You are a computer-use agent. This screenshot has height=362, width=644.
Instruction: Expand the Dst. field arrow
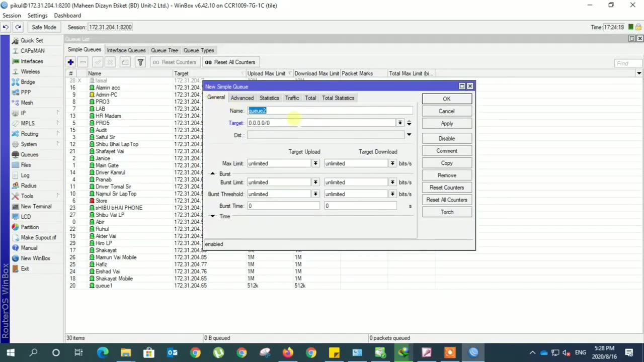[x=409, y=135]
